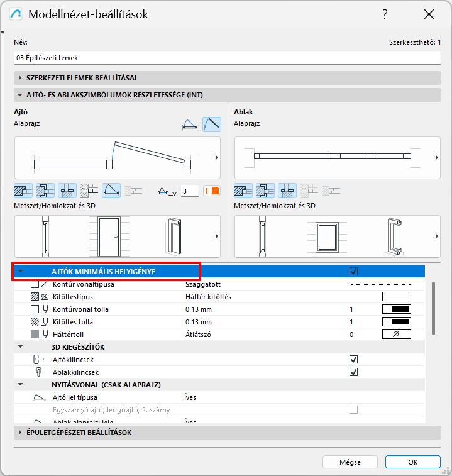Click Ajtó jel típusa row icon
The image size is (452, 476).
(39, 397)
